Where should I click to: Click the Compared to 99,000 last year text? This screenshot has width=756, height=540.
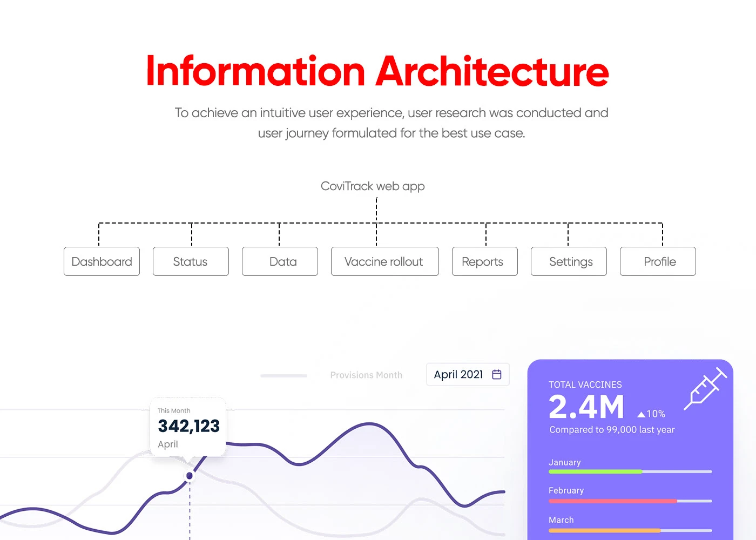pyautogui.click(x=612, y=430)
